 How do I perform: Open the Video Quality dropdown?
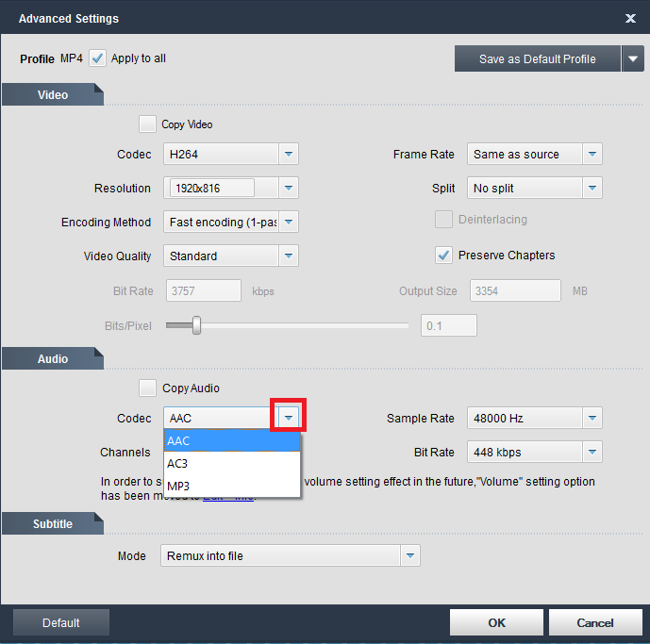point(289,256)
